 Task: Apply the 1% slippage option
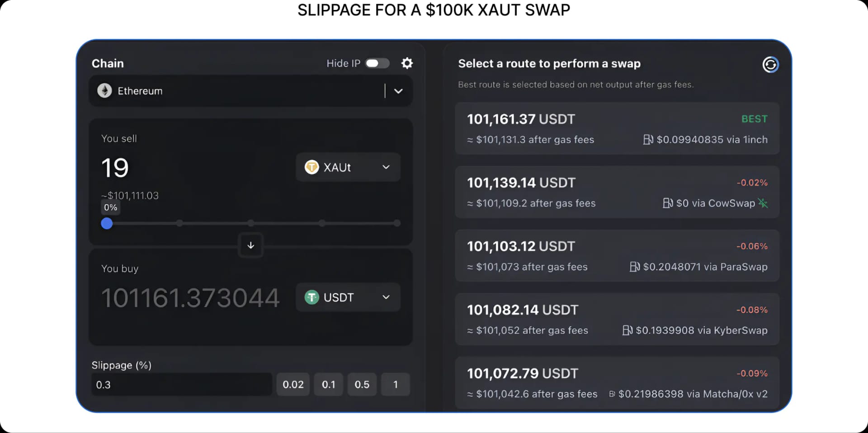coord(396,384)
